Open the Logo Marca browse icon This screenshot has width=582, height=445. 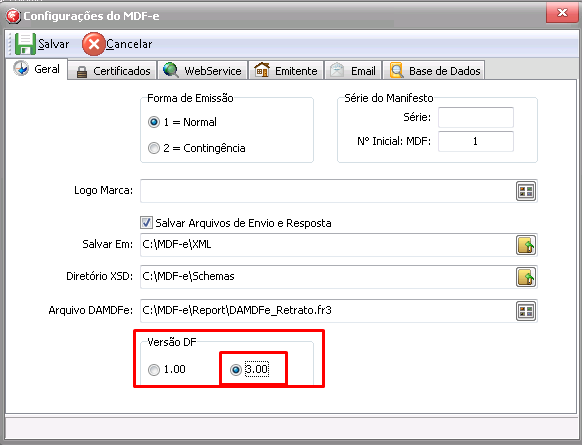[526, 191]
